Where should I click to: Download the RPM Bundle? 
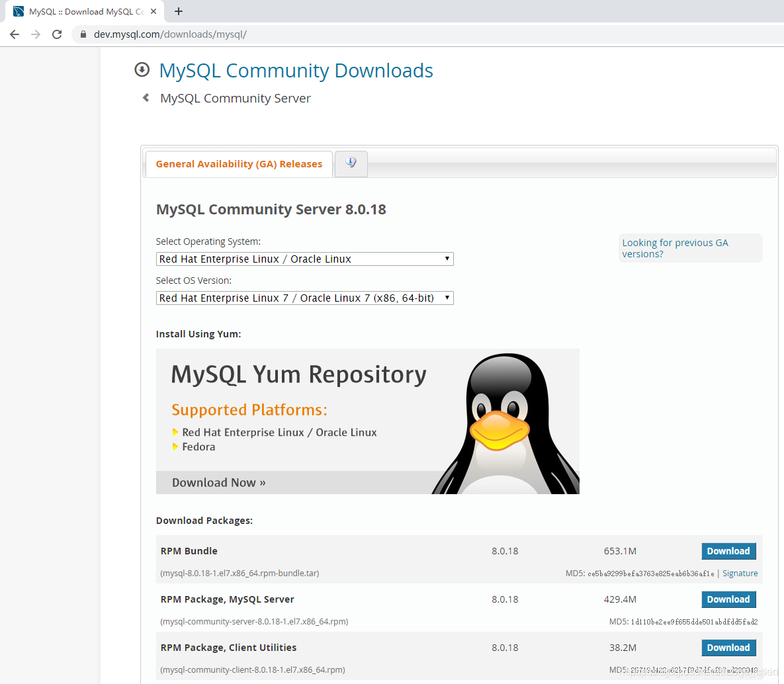(x=728, y=551)
